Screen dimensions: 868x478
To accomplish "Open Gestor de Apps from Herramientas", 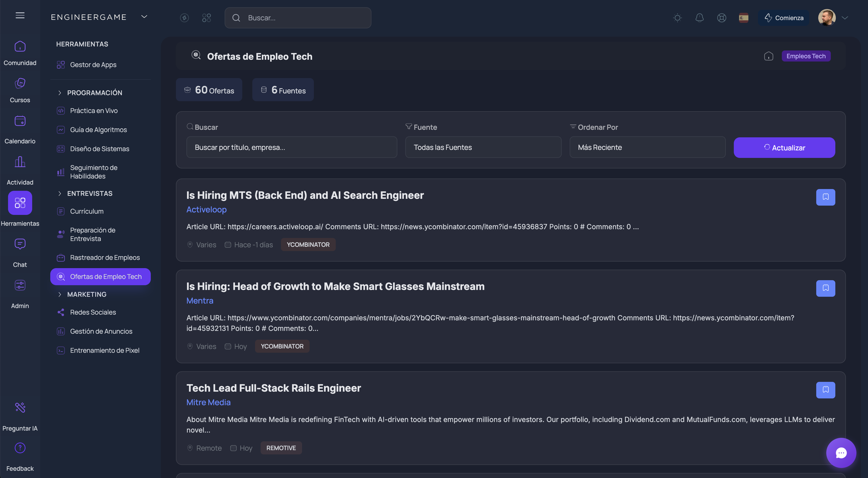I will [93, 65].
